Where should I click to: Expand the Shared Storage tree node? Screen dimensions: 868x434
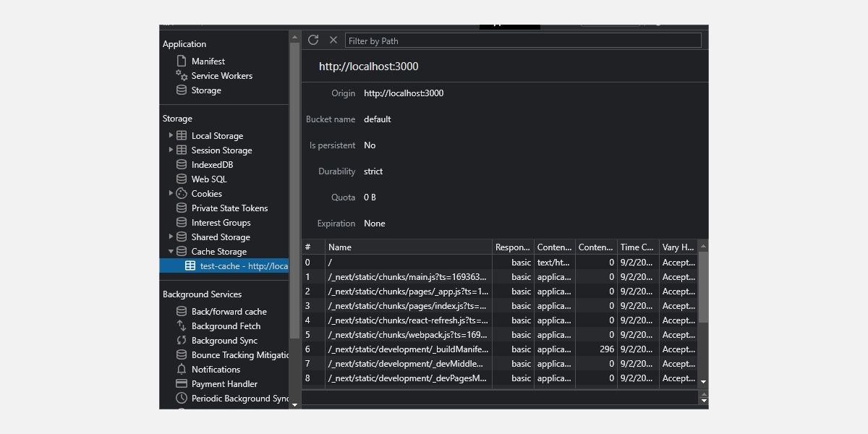pyautogui.click(x=171, y=237)
